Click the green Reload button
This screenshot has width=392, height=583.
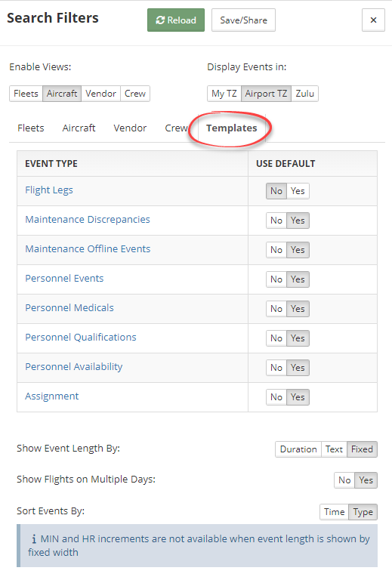click(x=176, y=20)
